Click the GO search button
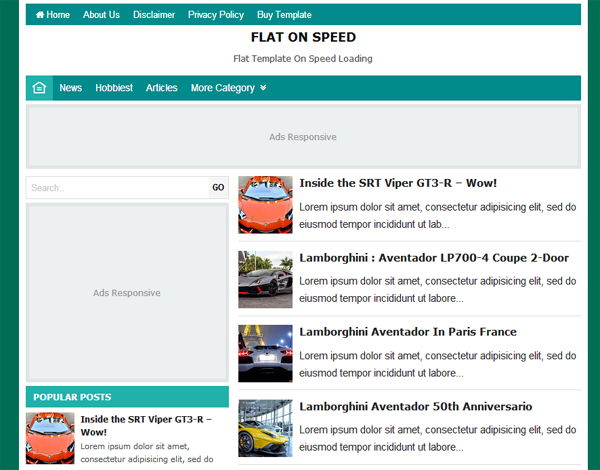The width and height of the screenshot is (600, 470). point(218,188)
